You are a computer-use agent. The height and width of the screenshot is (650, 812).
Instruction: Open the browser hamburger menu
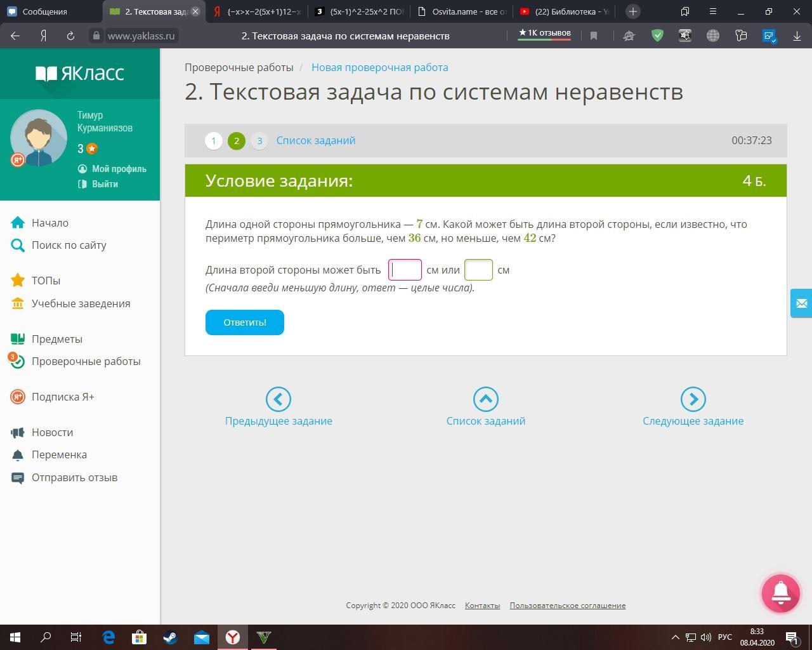(x=713, y=11)
